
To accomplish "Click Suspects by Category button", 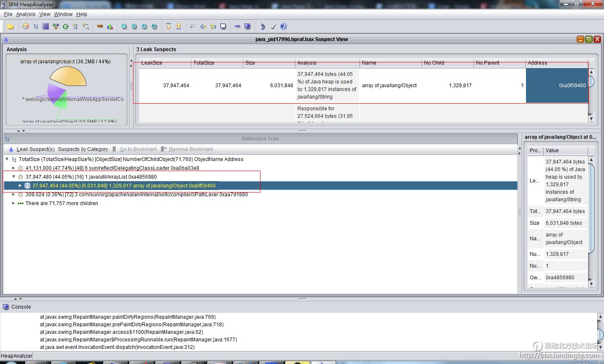I will (83, 149).
